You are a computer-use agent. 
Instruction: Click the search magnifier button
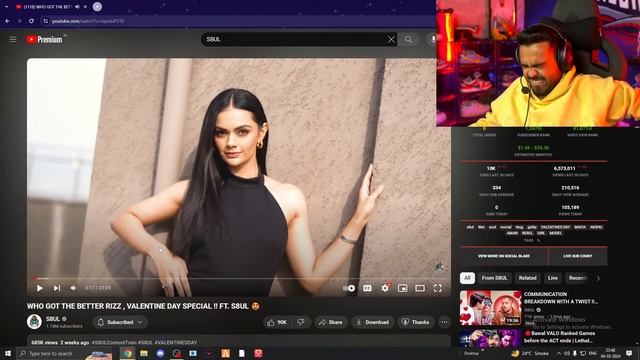click(408, 39)
